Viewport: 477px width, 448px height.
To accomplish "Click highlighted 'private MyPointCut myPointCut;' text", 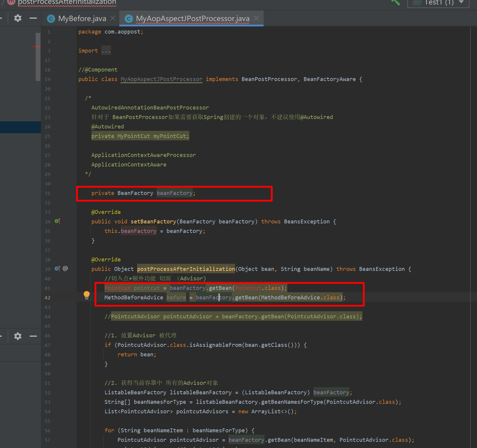I will click(x=140, y=136).
